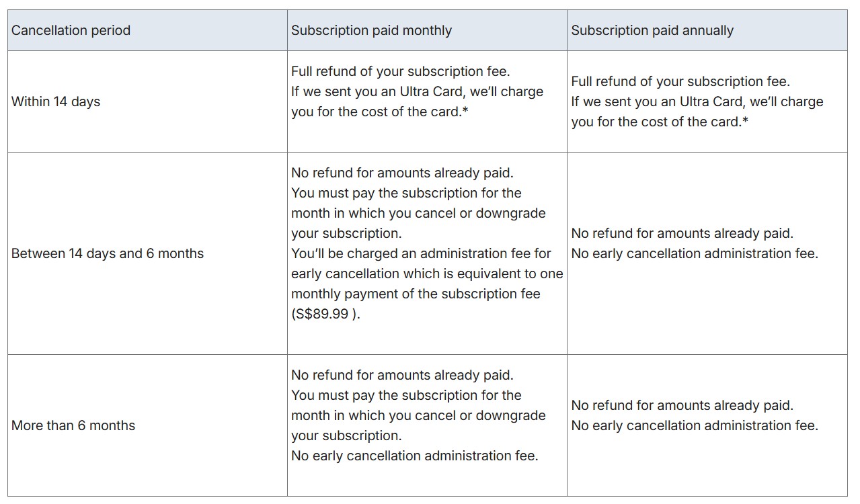Click 'No refund for amounts already paid' in middle monthly cell
This screenshot has width=860, height=504.
(x=402, y=173)
